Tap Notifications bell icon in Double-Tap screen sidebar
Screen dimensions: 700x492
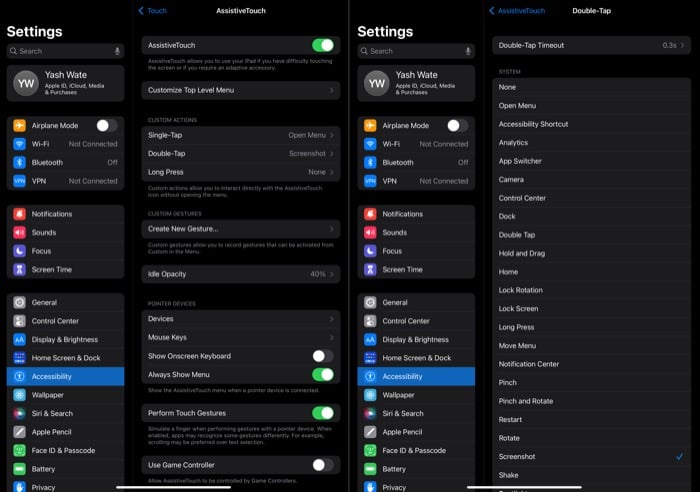pos(370,214)
